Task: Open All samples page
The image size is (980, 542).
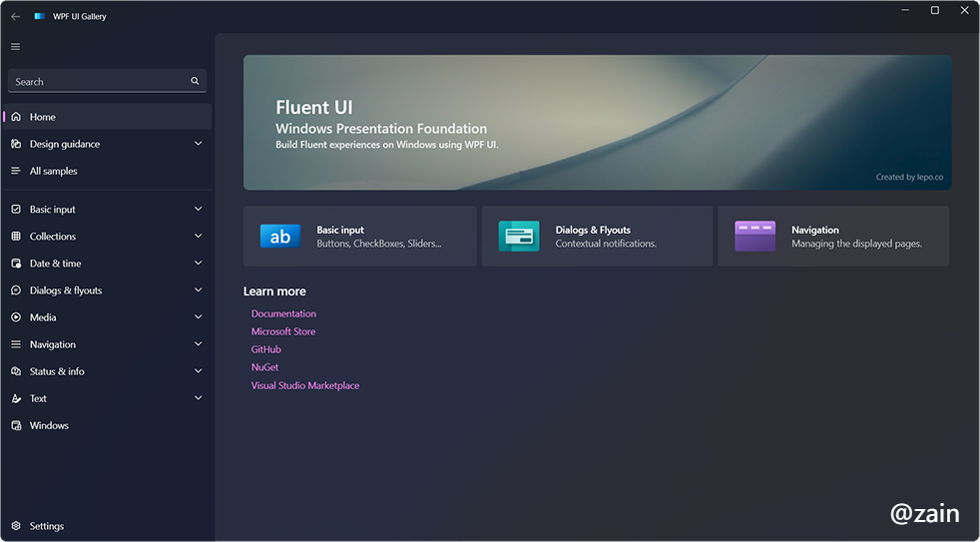Action: 107,171
